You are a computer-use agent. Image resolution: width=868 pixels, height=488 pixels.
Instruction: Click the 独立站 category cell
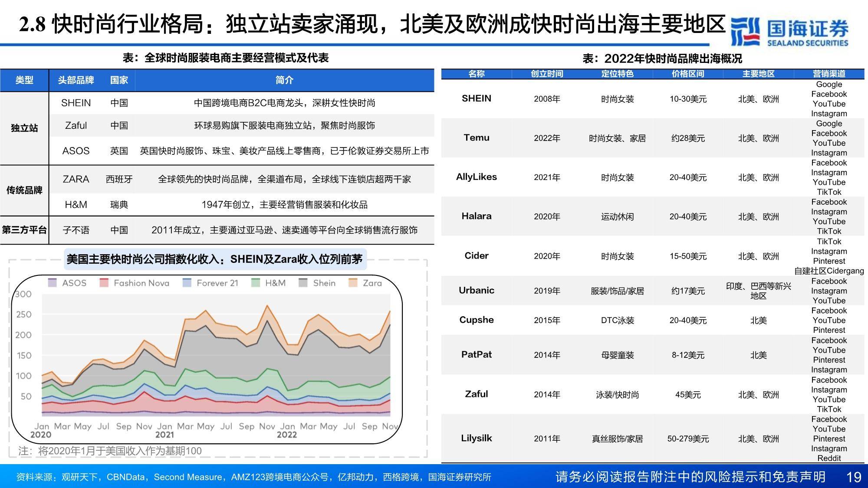click(x=24, y=128)
